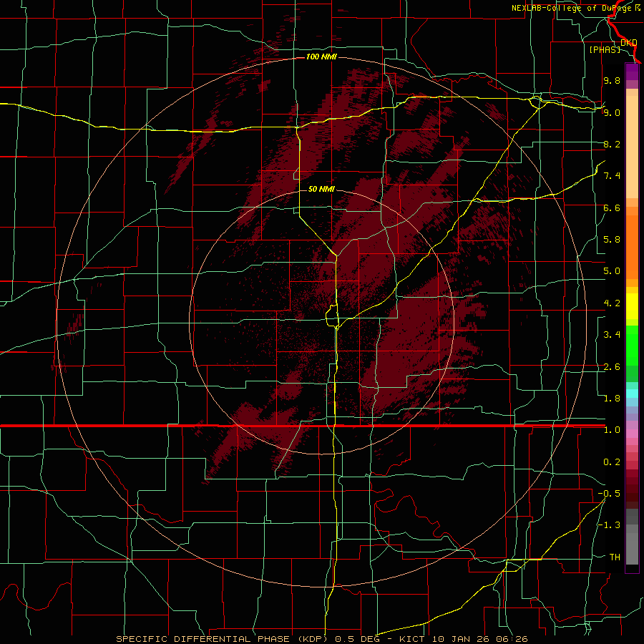Click the 1.8 scale value
This screenshot has height=644, width=644.
point(612,399)
